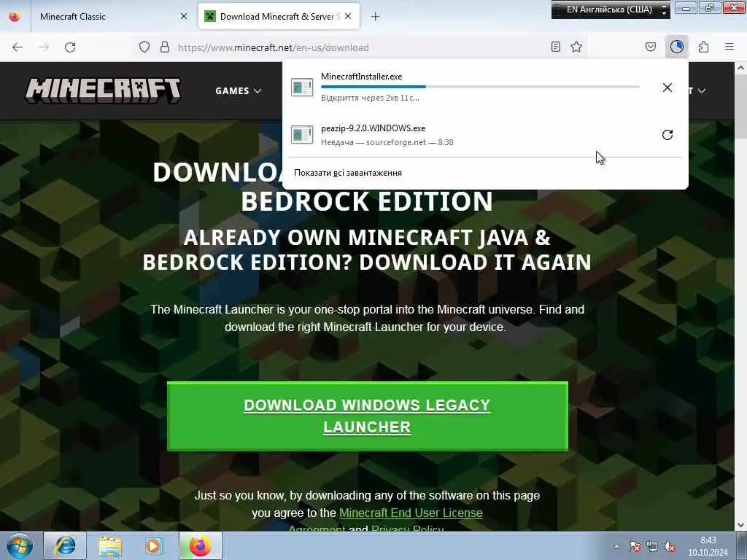Viewport: 747px width, 560px height.
Task: Open the Pocket save icon
Action: (651, 47)
